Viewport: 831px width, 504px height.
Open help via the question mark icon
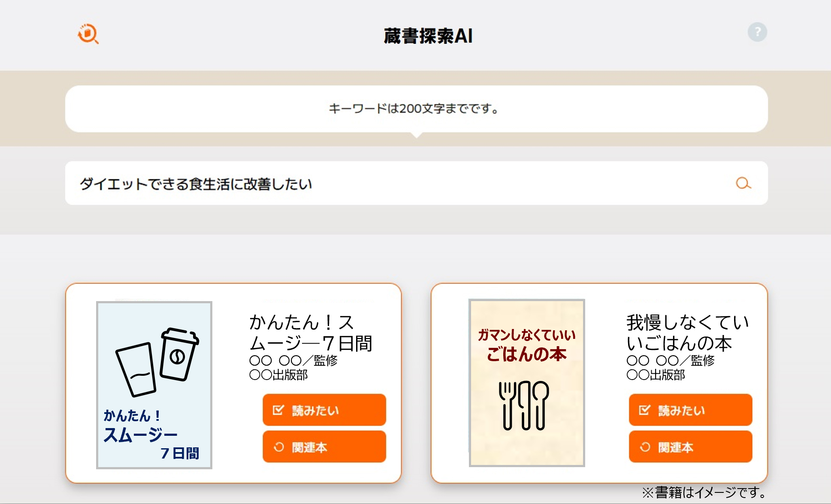(757, 32)
